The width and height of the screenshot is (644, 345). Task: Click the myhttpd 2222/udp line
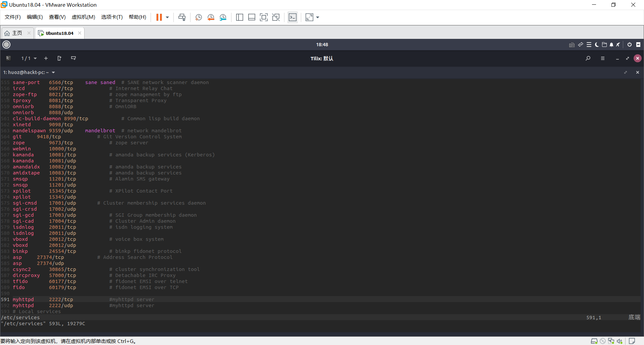coord(84,305)
